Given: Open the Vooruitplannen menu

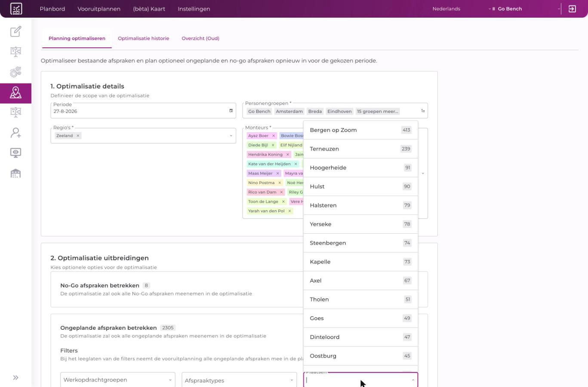Looking at the screenshot, I should click(x=99, y=9).
